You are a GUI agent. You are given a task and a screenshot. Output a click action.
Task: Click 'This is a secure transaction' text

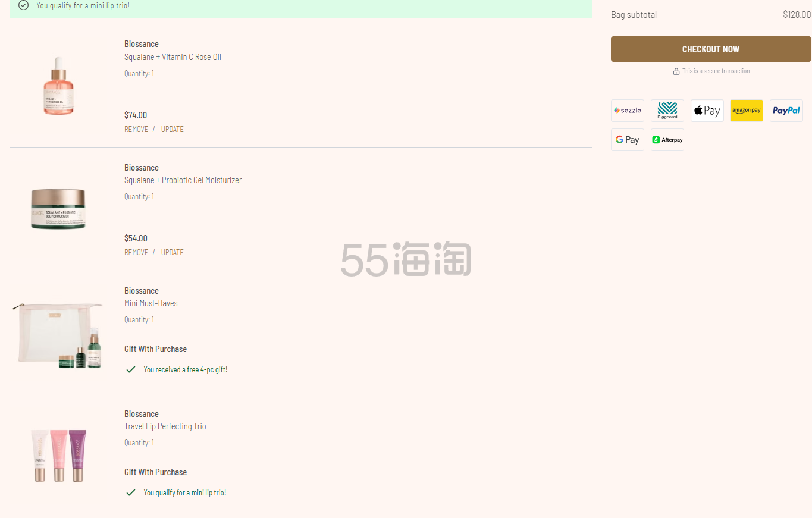tap(716, 71)
